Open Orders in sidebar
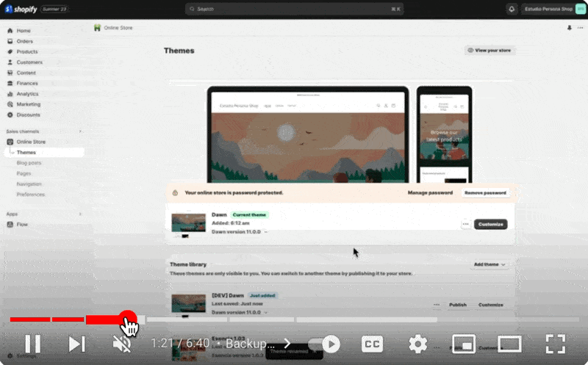The width and height of the screenshot is (588, 365). [24, 41]
